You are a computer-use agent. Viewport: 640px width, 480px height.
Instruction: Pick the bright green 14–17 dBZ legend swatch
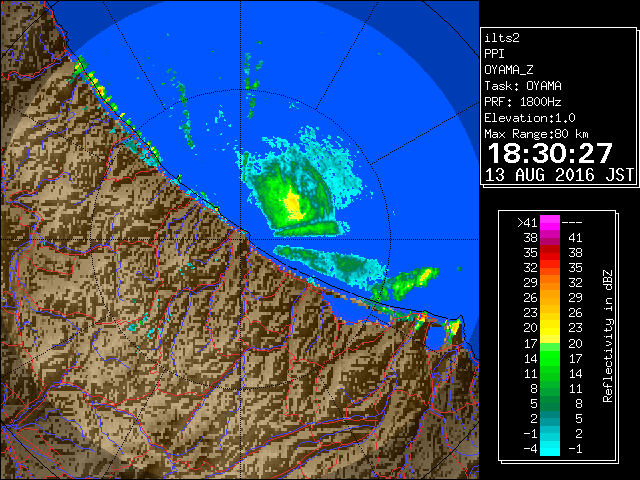pos(549,358)
